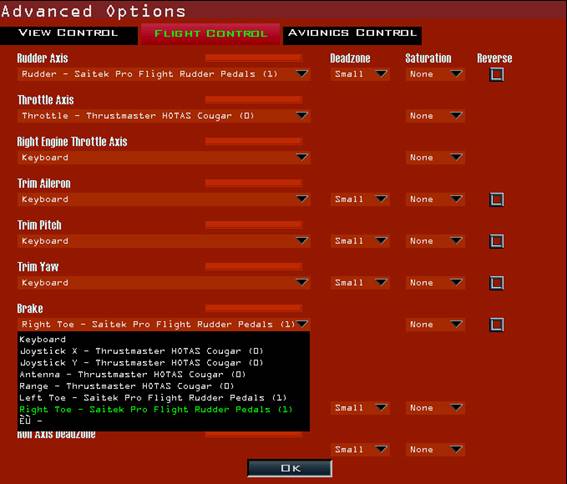Image resolution: width=567 pixels, height=484 pixels.
Task: Click the OK button
Action: coord(290,468)
